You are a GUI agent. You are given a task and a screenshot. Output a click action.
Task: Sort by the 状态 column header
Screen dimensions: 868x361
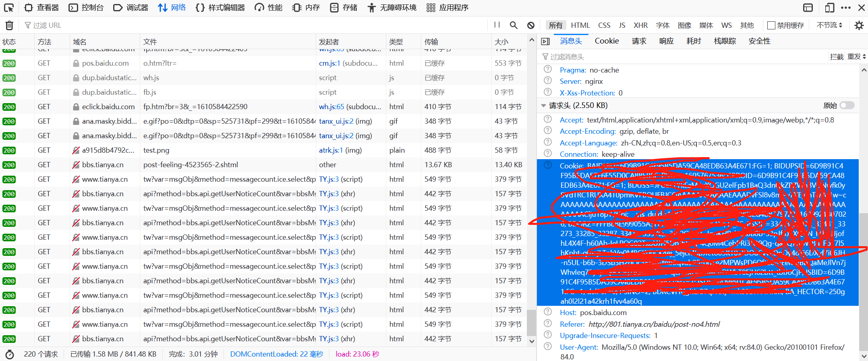pos(17,41)
